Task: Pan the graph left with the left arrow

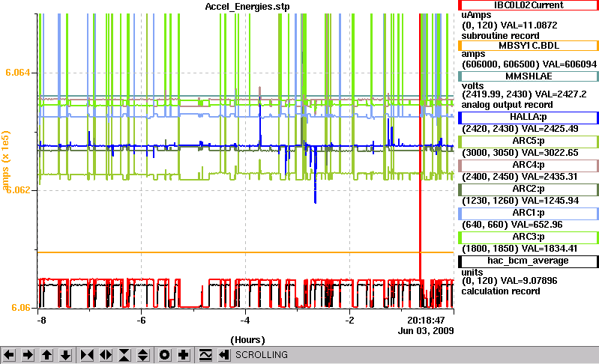Action: 9,355
